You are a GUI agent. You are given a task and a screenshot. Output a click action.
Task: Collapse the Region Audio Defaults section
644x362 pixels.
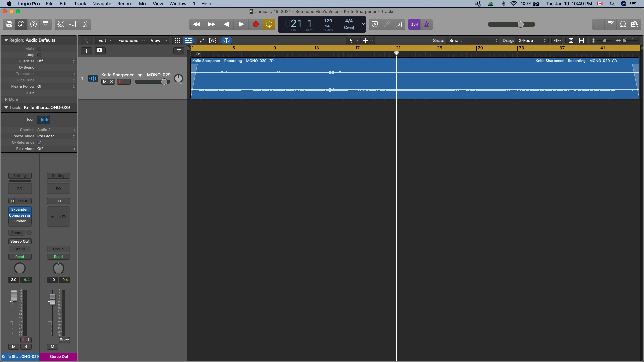[x=6, y=40]
